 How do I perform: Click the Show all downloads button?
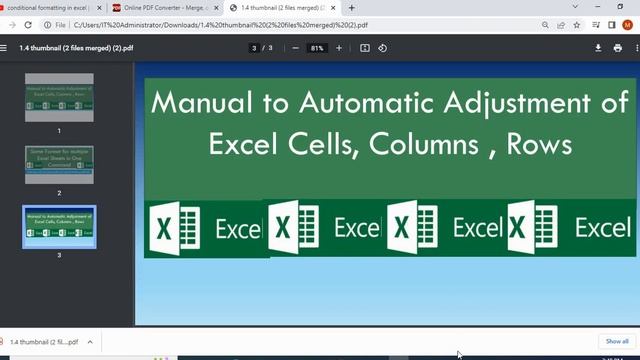click(x=617, y=341)
